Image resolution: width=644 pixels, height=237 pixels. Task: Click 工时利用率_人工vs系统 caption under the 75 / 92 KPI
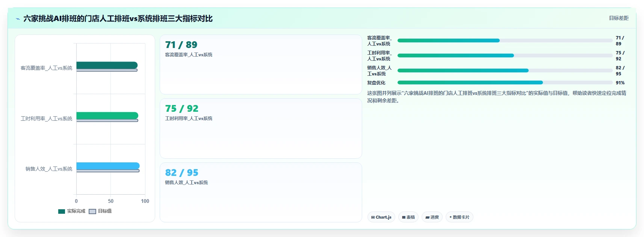coord(189,118)
